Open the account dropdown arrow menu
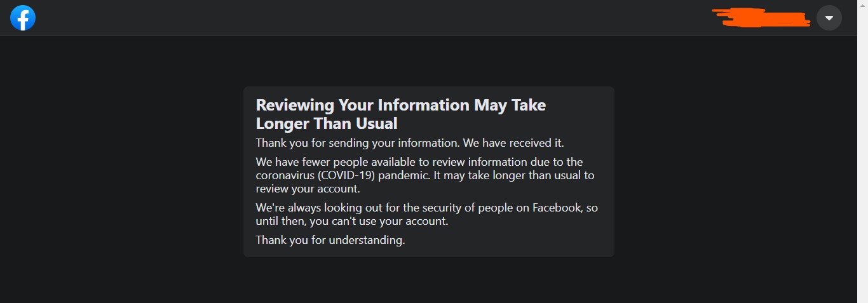The image size is (868, 303). click(829, 18)
